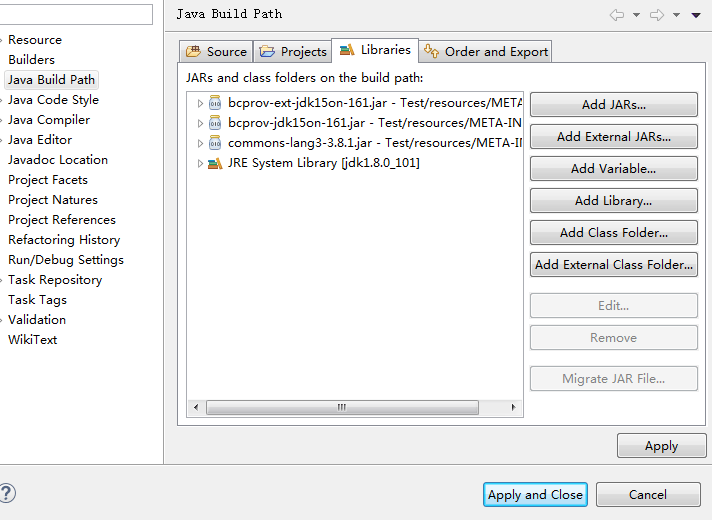Click the scroll left arrow of the JAR list
This screenshot has width=712, height=520.
(x=196, y=407)
